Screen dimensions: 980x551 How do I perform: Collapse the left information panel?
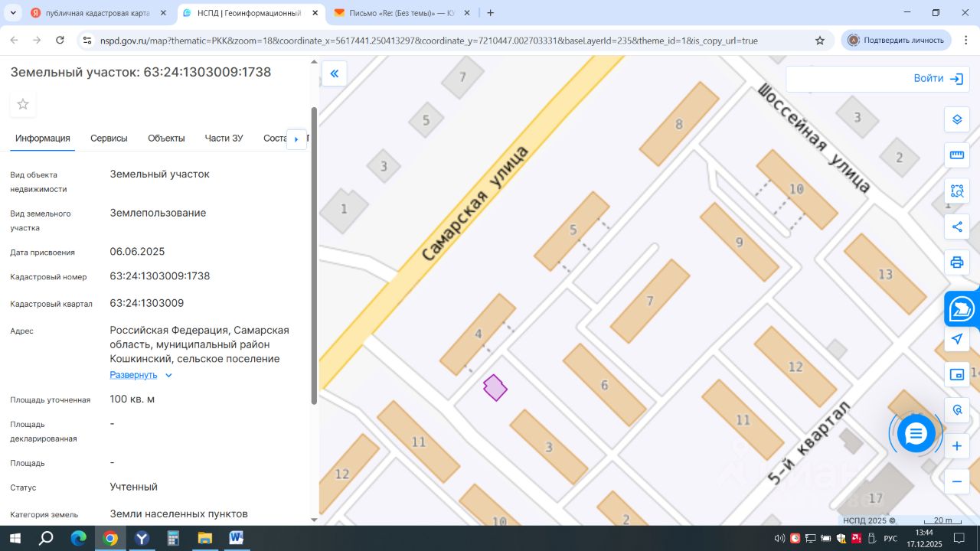(335, 73)
